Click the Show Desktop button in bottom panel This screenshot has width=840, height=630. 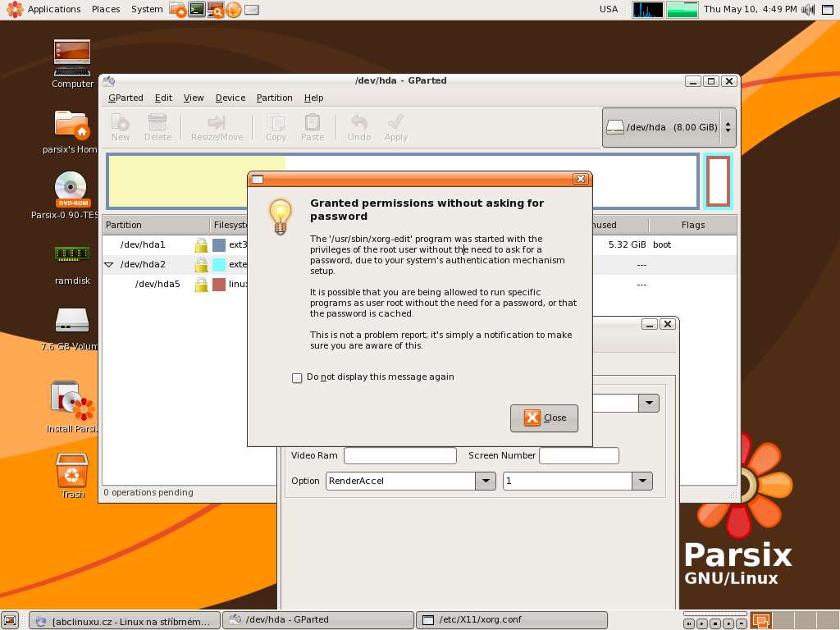10,620
